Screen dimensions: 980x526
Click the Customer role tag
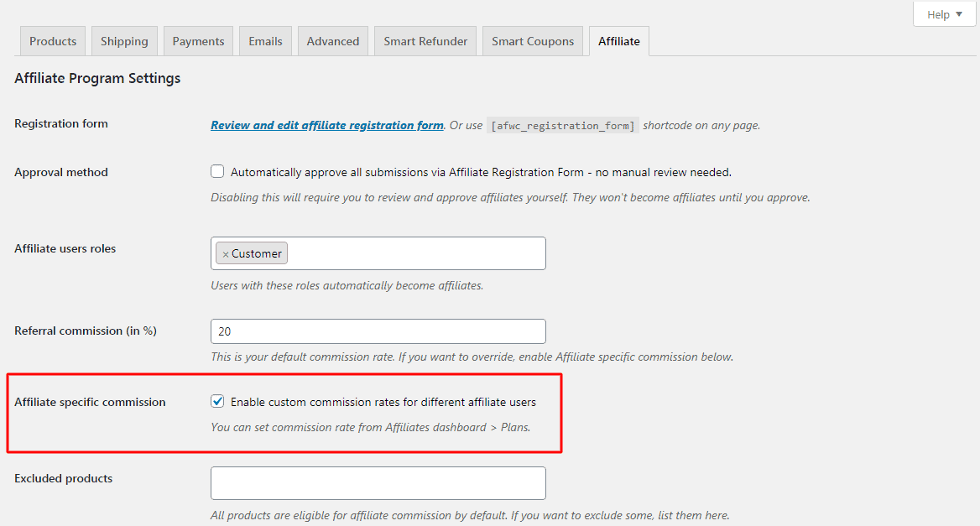point(256,253)
